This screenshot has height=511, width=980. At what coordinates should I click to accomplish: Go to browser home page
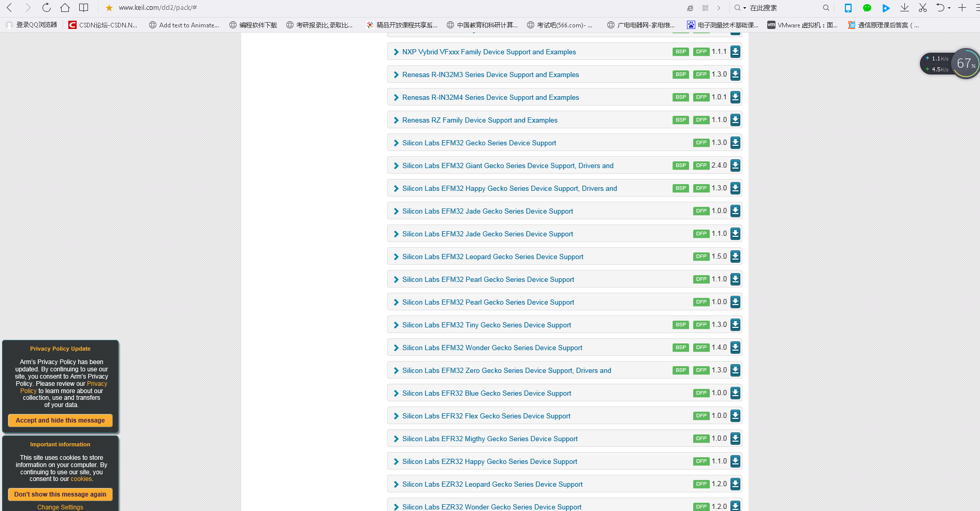(x=65, y=8)
